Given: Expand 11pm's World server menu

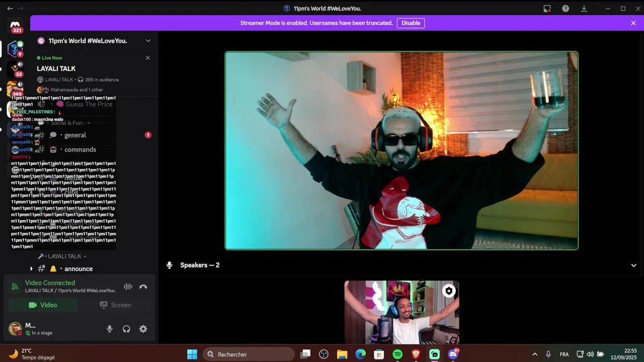Looking at the screenshot, I should [x=148, y=41].
